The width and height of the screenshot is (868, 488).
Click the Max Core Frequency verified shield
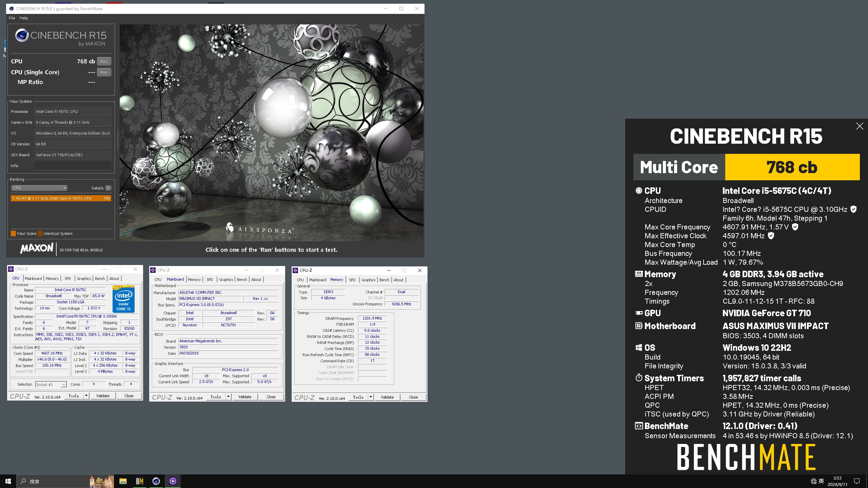coord(795,227)
